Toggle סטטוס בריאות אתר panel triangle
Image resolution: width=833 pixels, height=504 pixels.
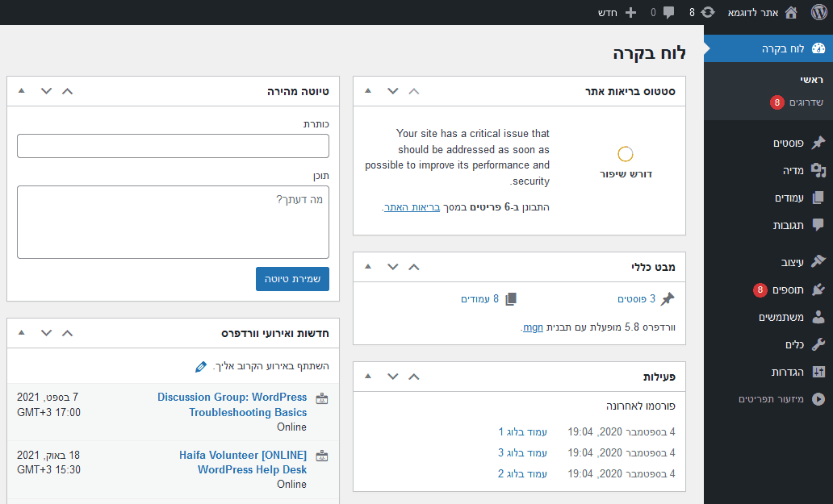pyautogui.click(x=367, y=90)
